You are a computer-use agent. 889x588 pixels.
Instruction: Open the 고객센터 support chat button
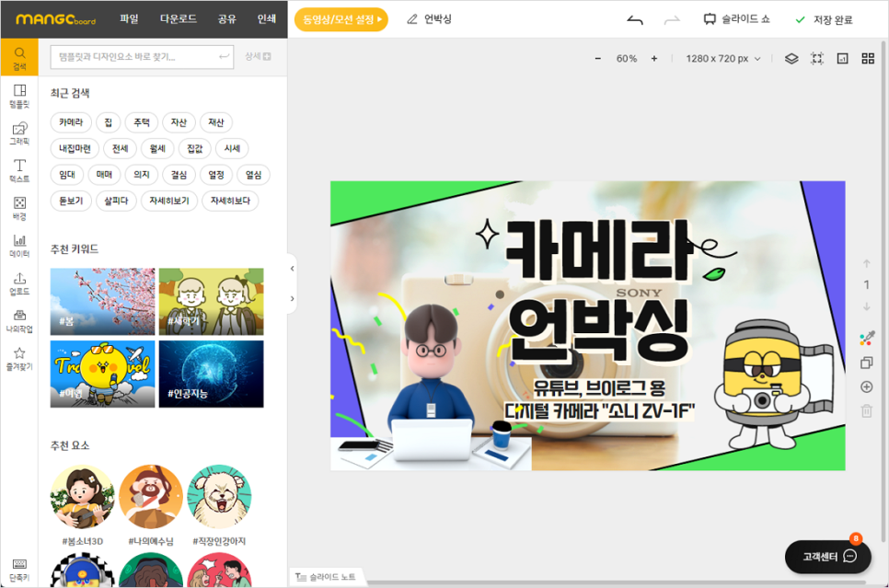[828, 557]
